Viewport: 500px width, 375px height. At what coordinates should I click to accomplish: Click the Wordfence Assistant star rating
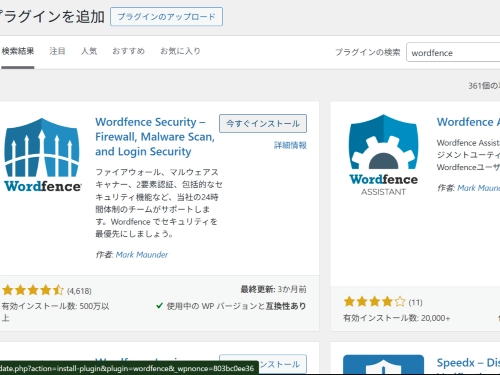[375, 302]
